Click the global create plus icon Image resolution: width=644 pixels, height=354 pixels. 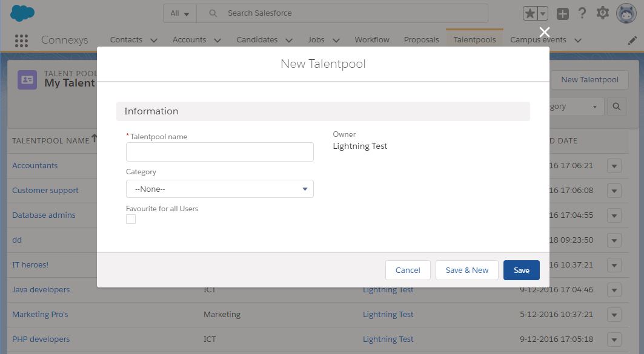(x=563, y=13)
